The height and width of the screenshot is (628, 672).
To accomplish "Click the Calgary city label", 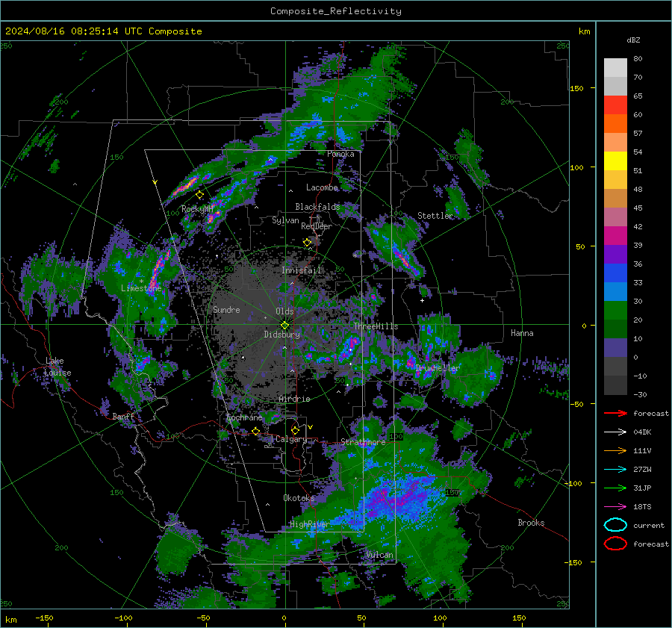I will [x=291, y=439].
